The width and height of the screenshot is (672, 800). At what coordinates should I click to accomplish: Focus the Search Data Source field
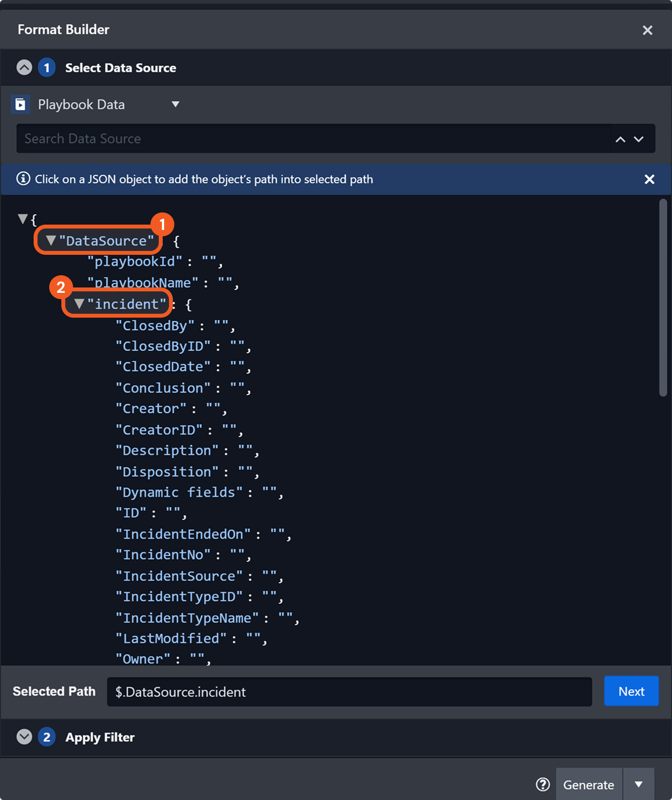(x=312, y=139)
